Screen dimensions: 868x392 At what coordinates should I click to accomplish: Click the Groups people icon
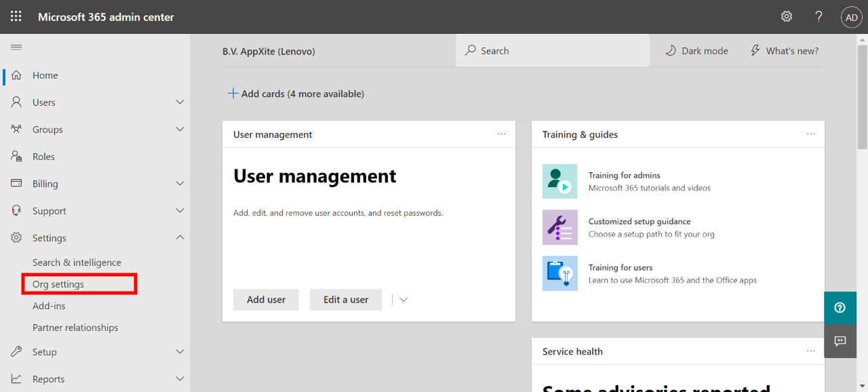(16, 130)
